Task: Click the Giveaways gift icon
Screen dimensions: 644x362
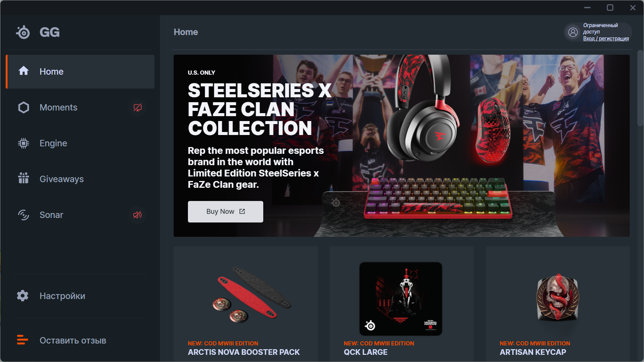Action: pos(23,178)
